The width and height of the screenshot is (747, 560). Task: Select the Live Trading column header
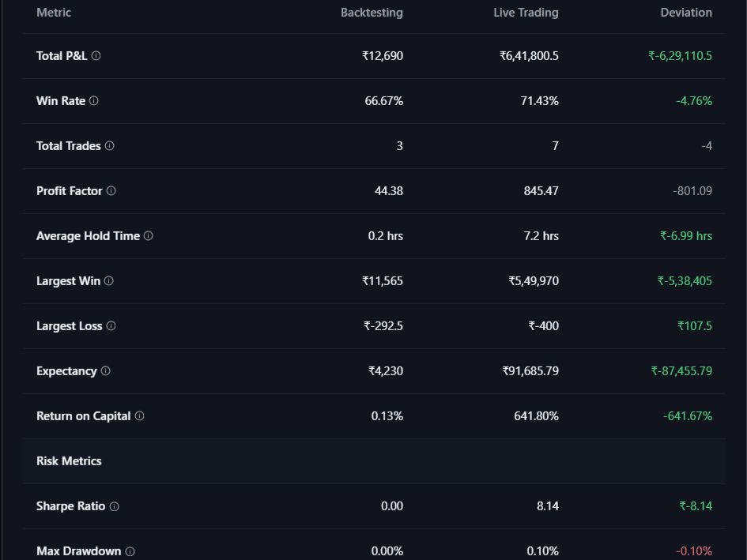pos(526,13)
